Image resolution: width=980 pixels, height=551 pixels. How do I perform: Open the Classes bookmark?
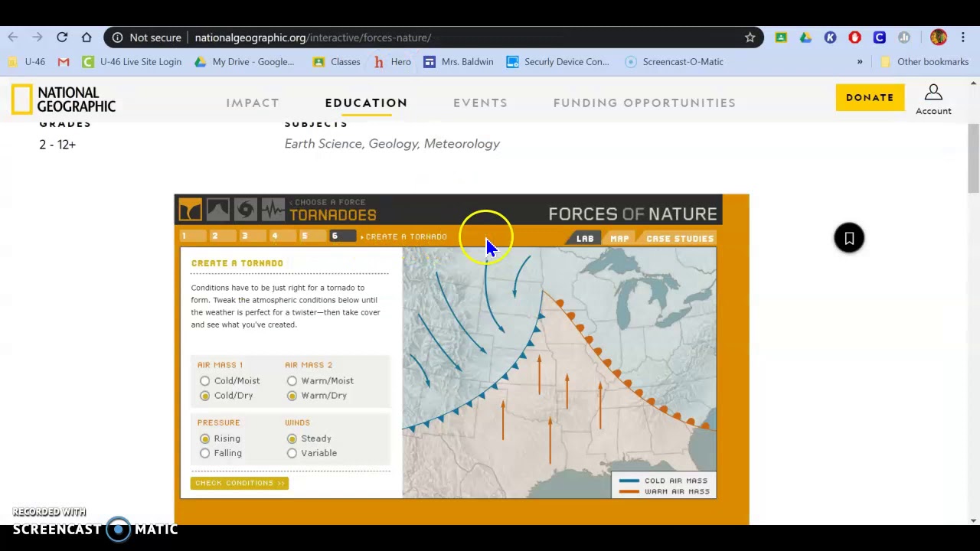[x=336, y=62]
